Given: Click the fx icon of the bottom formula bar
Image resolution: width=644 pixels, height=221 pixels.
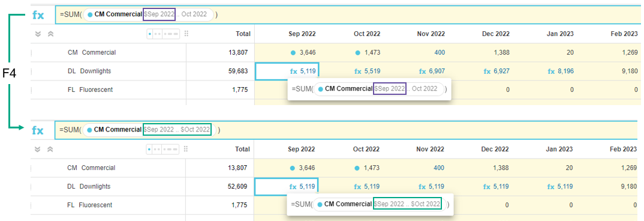Looking at the screenshot, I should (x=38, y=130).
